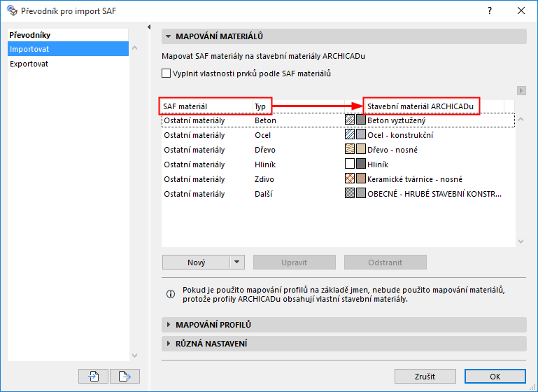This screenshot has width=538, height=392.
Task: Click the Upravit button
Action: pyautogui.click(x=295, y=262)
